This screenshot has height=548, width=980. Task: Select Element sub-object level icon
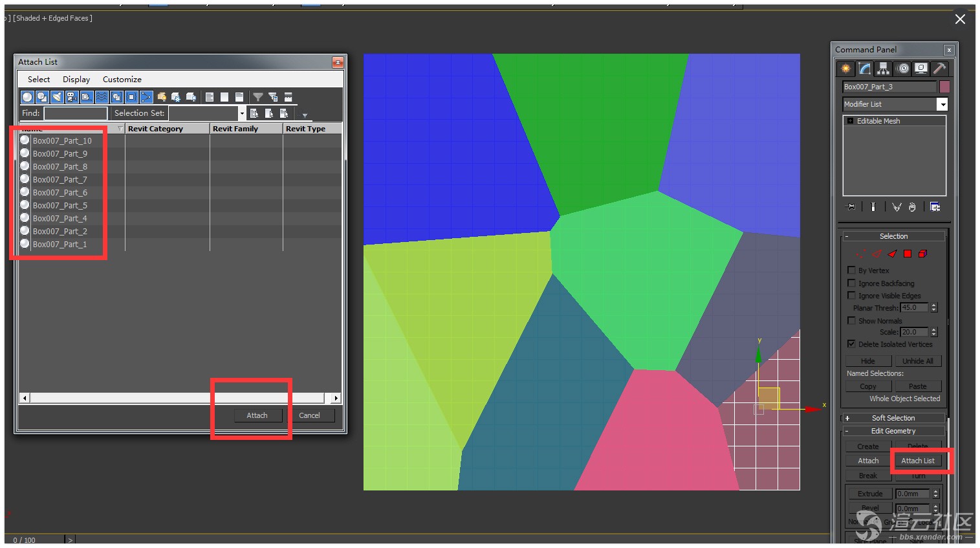click(x=923, y=254)
